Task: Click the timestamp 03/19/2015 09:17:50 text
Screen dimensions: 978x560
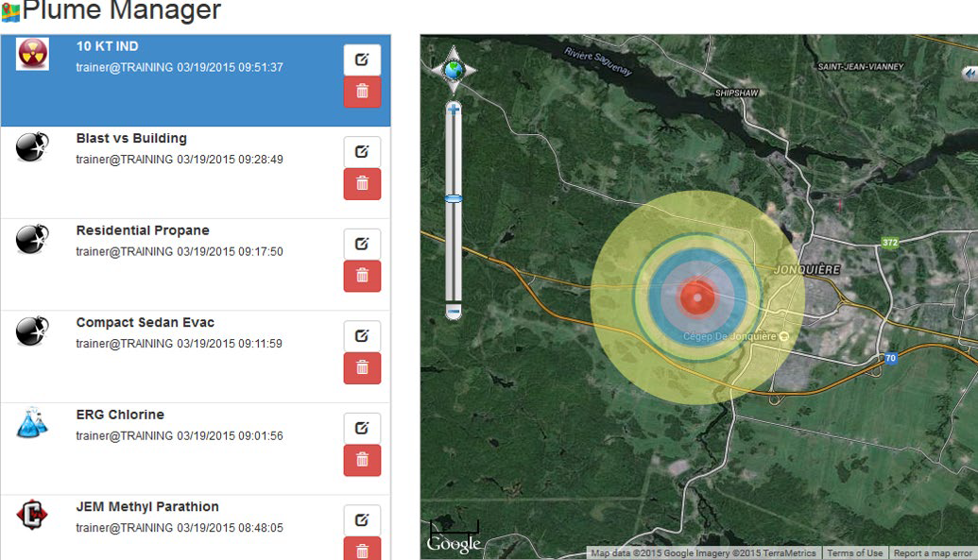Action: [231, 252]
